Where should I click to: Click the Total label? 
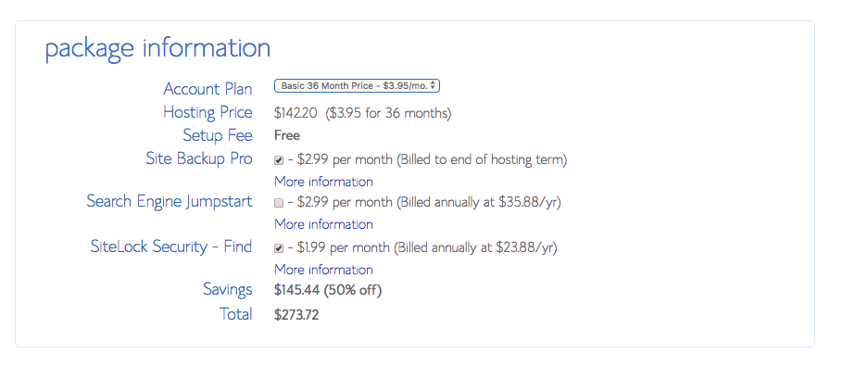tap(235, 314)
